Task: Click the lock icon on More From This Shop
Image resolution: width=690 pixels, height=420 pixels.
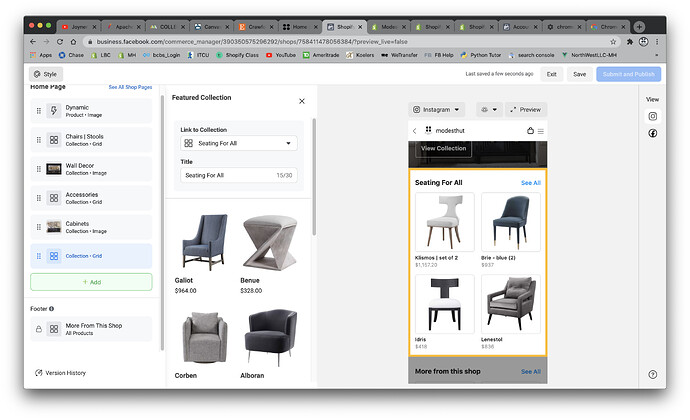Action: [39, 329]
